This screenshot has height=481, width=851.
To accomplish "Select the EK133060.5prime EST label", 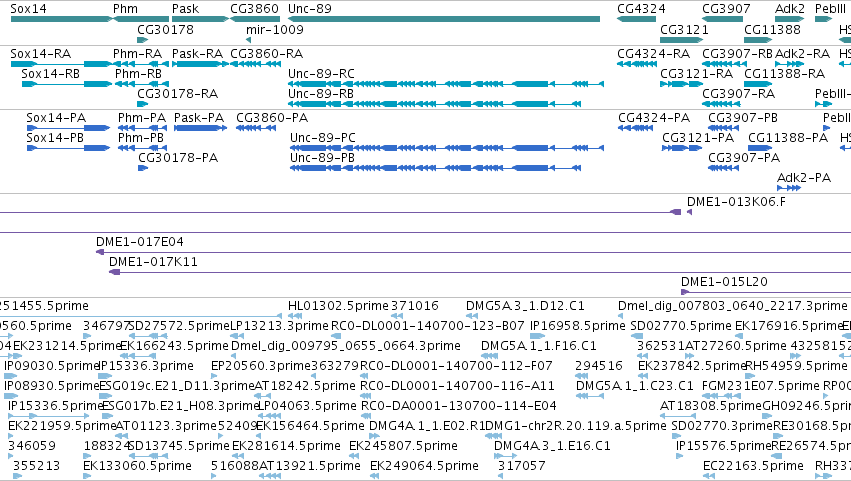I will [x=137, y=466].
